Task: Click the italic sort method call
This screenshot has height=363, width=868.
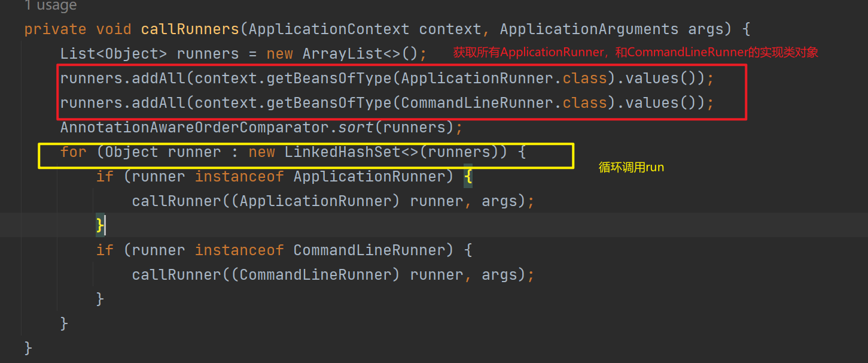Action: [356, 128]
